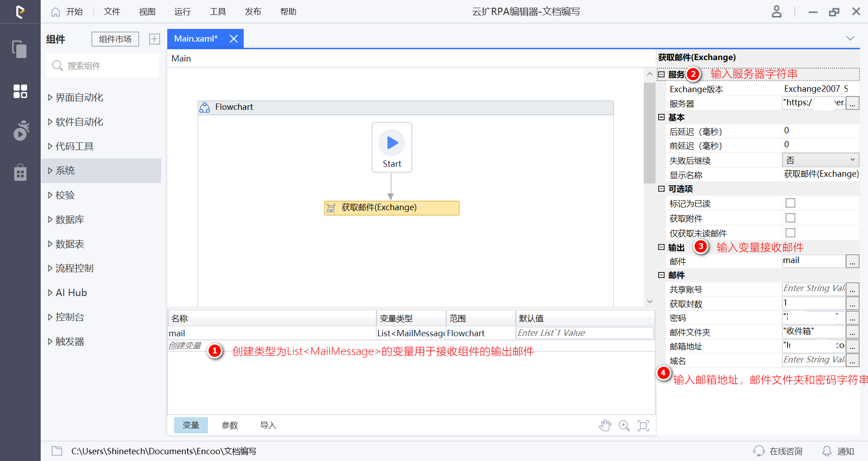Click the Encoo logo icon
Image resolution: width=868 pixels, height=461 pixels.
[20, 11]
